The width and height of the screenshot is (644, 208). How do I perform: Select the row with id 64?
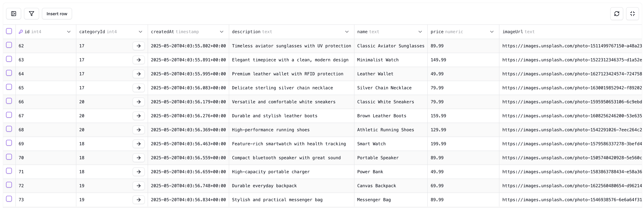point(9,73)
